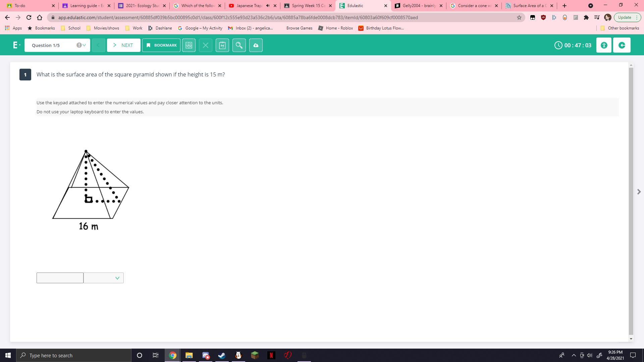The image size is (644, 362).
Task: Switch to Gelly2004 brainly tab
Action: click(418, 6)
